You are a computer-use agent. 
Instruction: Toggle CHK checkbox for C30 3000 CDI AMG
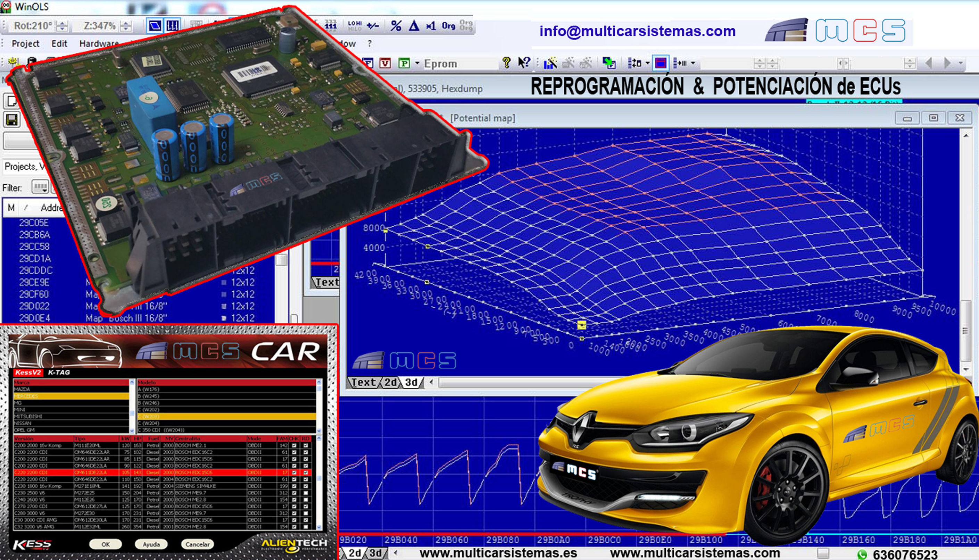pyautogui.click(x=294, y=520)
